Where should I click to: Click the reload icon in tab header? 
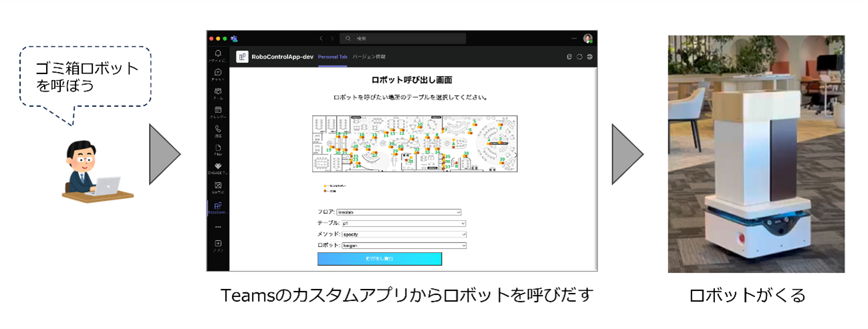tap(579, 57)
